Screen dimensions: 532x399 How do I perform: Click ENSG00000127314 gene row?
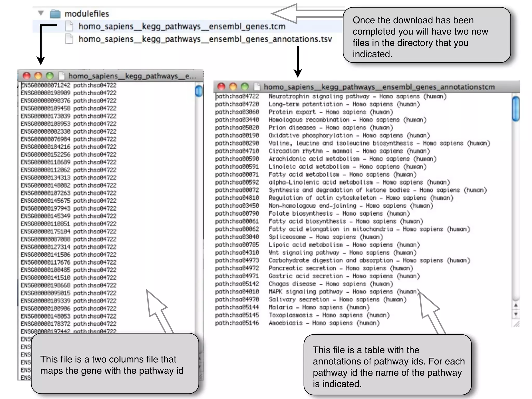(69, 247)
